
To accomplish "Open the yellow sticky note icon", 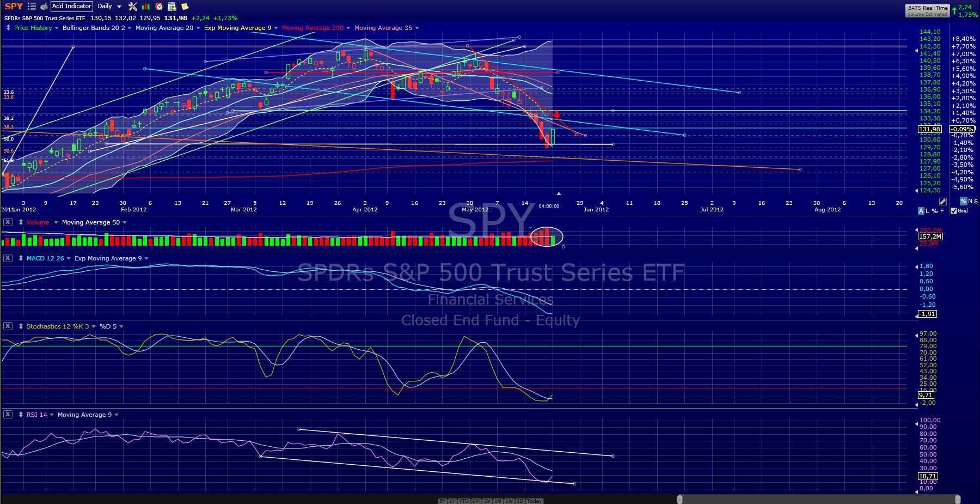I will [185, 7].
